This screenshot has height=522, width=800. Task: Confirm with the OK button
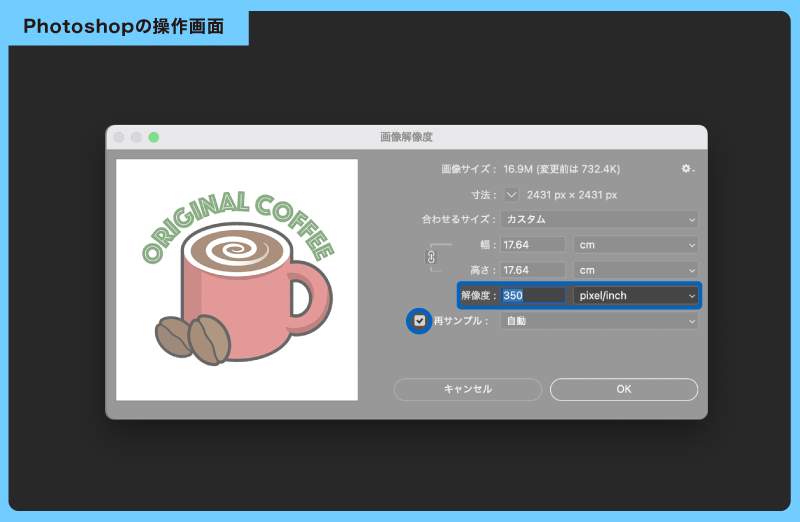pyautogui.click(x=624, y=389)
